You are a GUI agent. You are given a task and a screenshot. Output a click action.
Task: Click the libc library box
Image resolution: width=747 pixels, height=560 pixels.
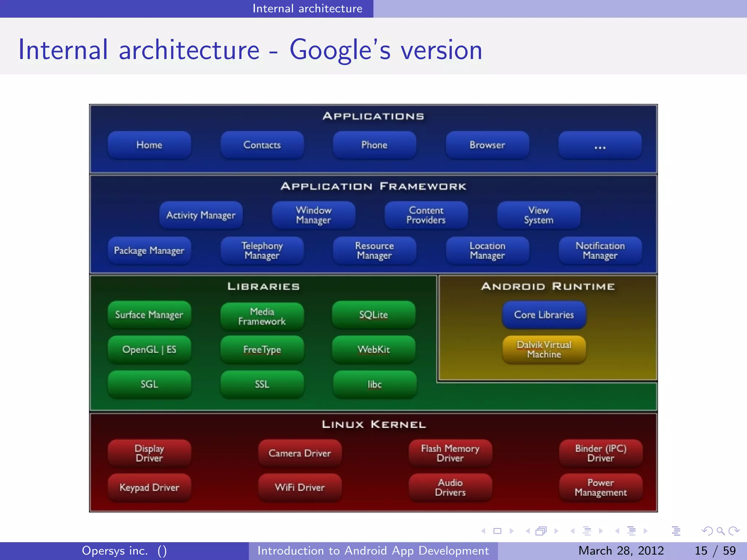tap(375, 384)
